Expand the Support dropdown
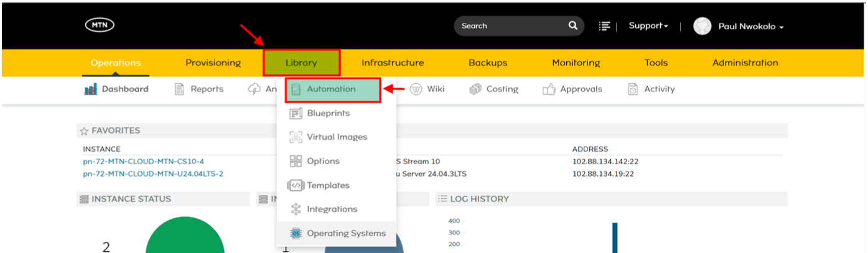Viewport: 868px width, 253px height. coord(648,25)
